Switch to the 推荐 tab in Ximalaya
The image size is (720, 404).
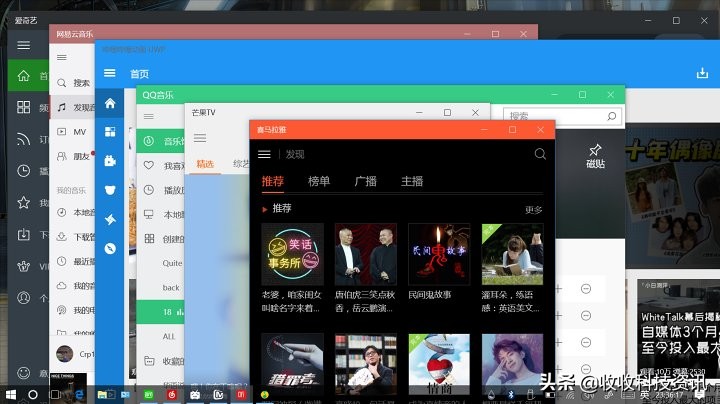click(x=273, y=181)
